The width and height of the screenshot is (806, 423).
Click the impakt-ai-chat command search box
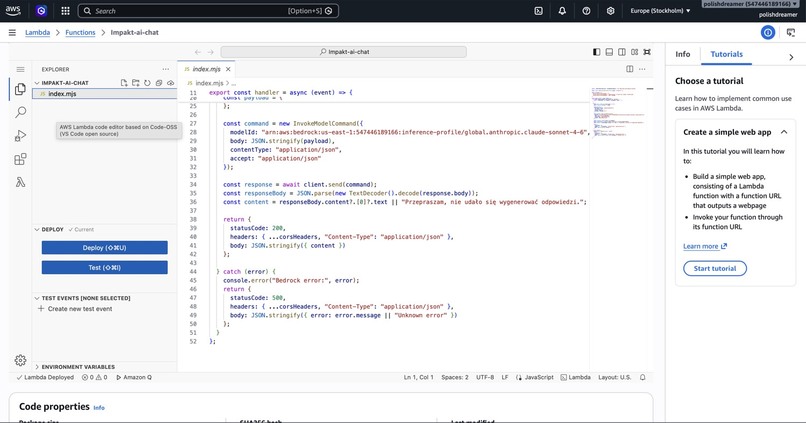pyautogui.click(x=343, y=52)
